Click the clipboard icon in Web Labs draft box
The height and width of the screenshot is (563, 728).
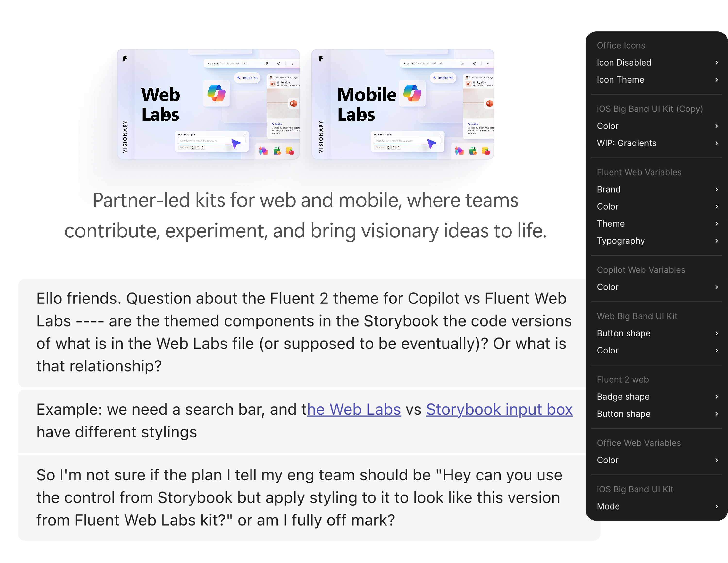pyautogui.click(x=192, y=147)
